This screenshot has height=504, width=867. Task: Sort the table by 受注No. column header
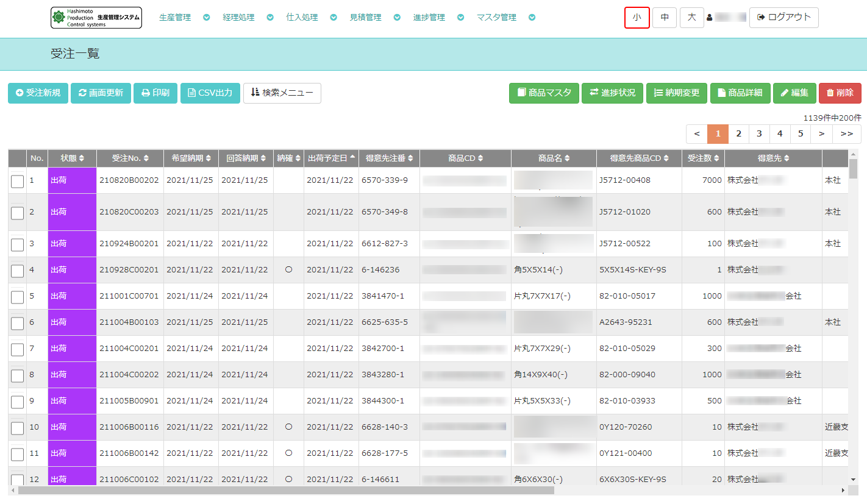[130, 158]
